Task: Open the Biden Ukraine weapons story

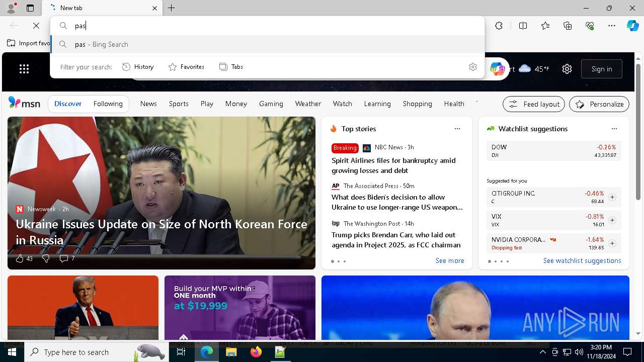Action: [x=397, y=202]
